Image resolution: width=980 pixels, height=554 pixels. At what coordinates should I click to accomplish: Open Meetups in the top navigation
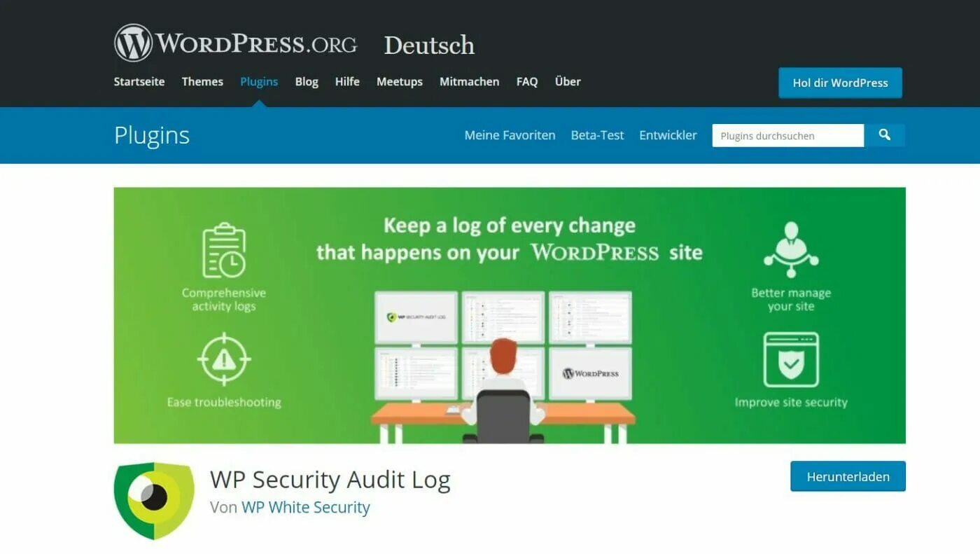(400, 82)
